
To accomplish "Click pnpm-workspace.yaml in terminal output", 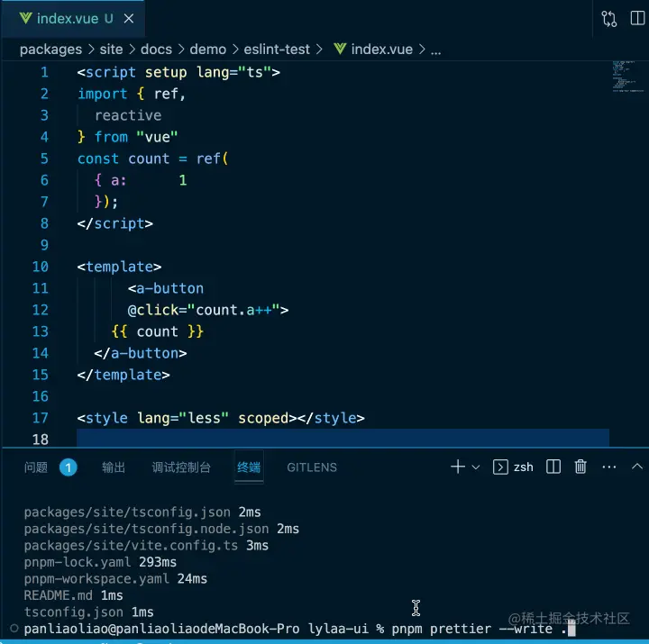I will tap(96, 579).
